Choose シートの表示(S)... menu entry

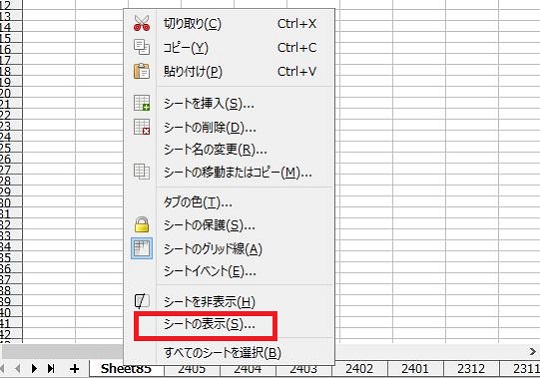(229, 324)
